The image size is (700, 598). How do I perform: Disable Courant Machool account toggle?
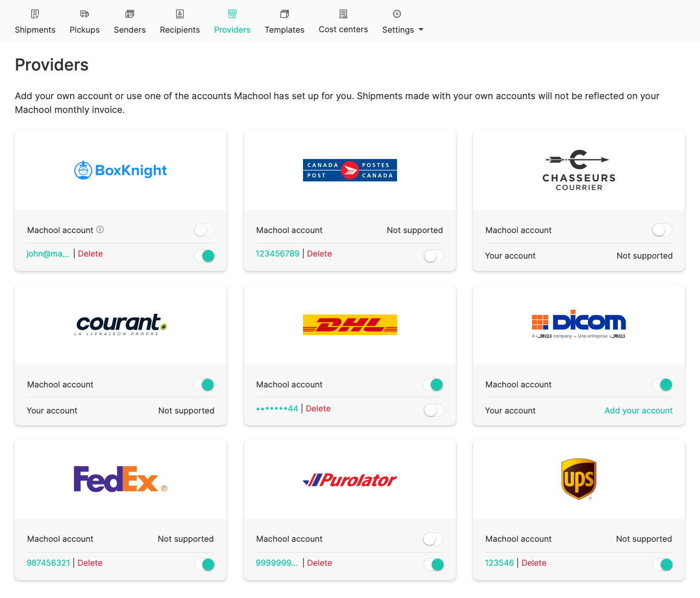(x=204, y=384)
